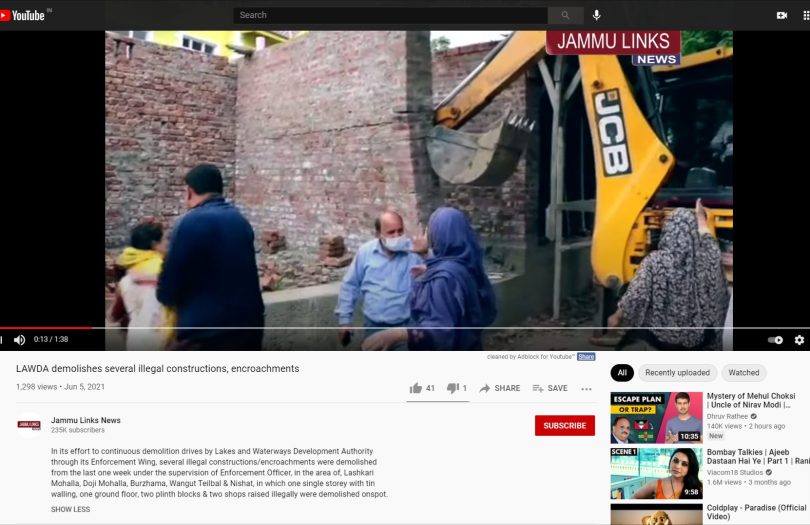
Task: Toggle the autoplay switch in player
Action: [x=775, y=340]
